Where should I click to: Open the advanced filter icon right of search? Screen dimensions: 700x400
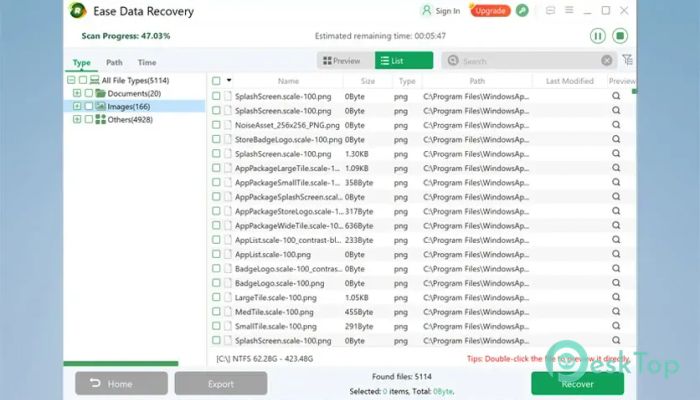(x=628, y=60)
